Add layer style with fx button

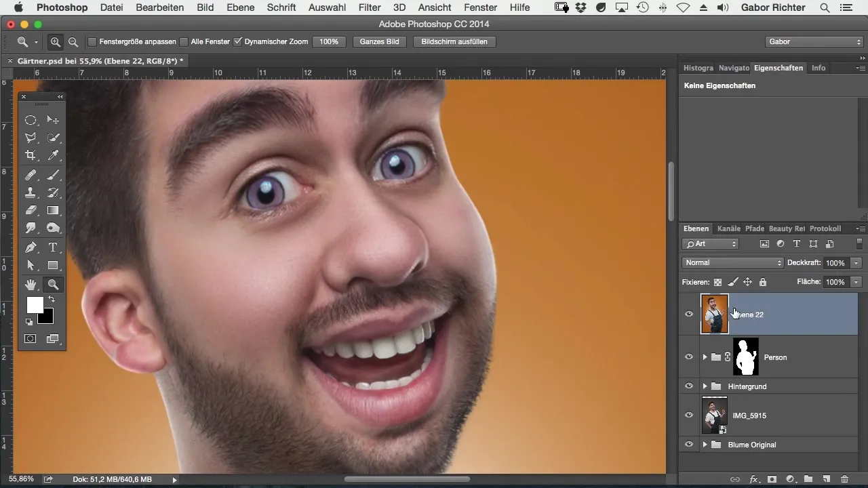(x=753, y=479)
